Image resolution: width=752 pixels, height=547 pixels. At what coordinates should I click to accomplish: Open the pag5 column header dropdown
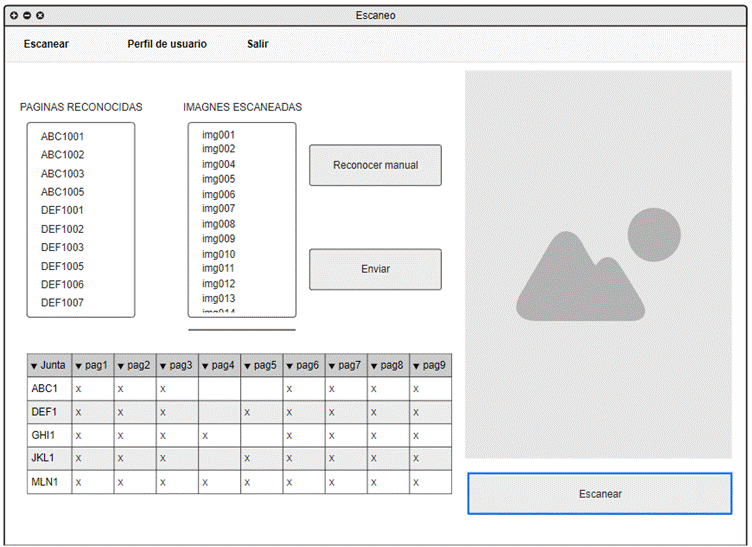tap(248, 366)
